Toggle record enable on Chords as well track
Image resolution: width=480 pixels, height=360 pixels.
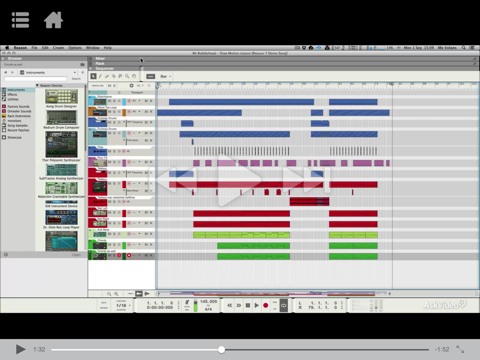pos(129,256)
